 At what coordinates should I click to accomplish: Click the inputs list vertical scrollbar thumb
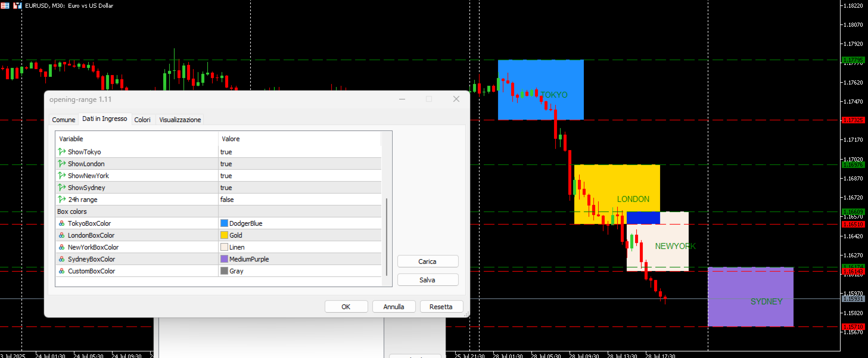[x=387, y=236]
